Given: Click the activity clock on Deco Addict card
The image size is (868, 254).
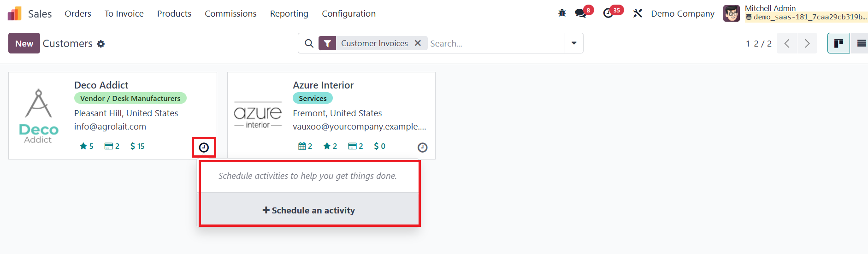Looking at the screenshot, I should [x=204, y=148].
